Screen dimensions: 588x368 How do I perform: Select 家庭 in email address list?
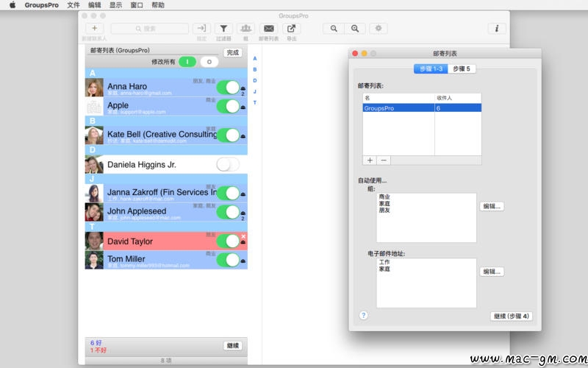[x=384, y=269]
